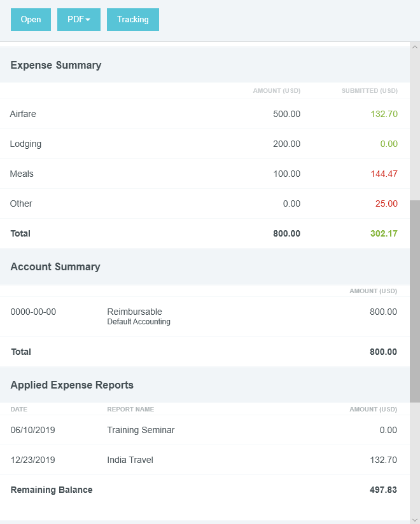This screenshot has width=420, height=524.
Task: Click the green submitted total 302.17
Action: coord(384,234)
